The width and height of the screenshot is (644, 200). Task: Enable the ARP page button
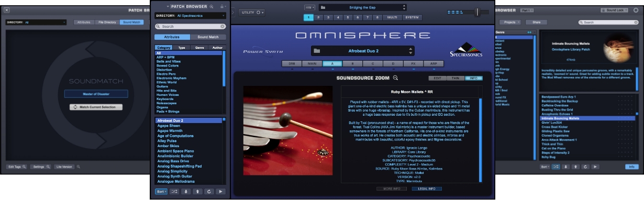pos(433,63)
